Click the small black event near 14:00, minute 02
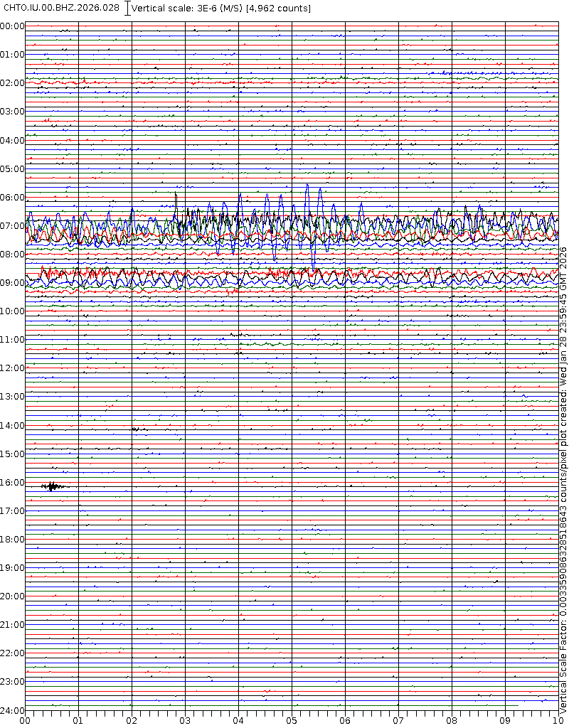The width and height of the screenshot is (569, 728). click(x=138, y=429)
